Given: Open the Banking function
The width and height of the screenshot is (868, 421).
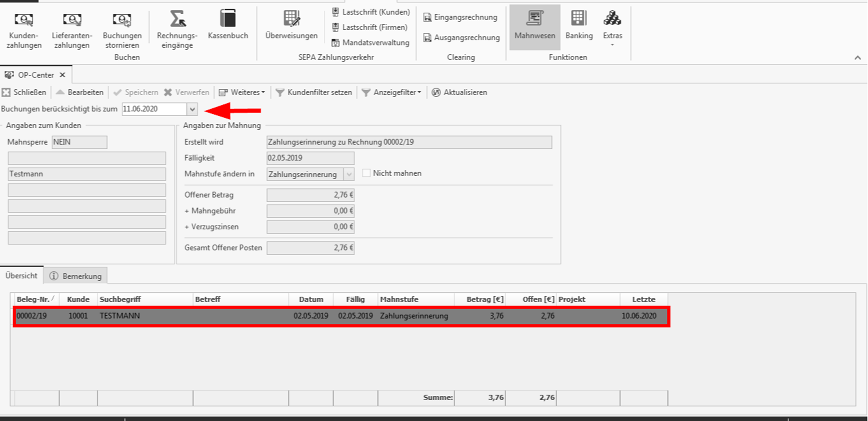Looking at the screenshot, I should click(x=579, y=25).
